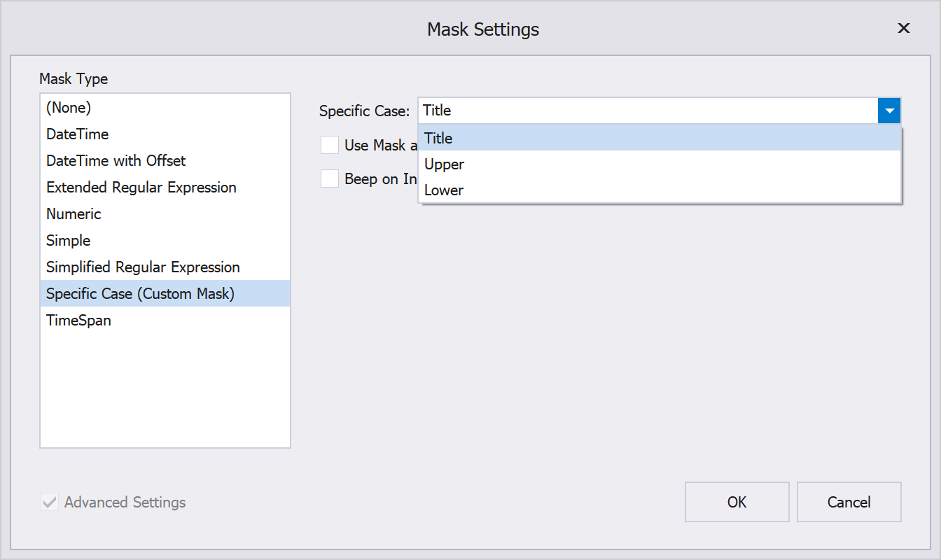Screen dimensions: 941x560
Task: Choose "Lower" in the Specific Case dropdown
Action: [443, 190]
